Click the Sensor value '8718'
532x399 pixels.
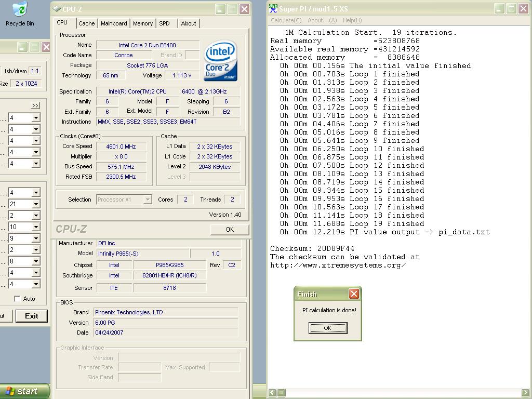pyautogui.click(x=170, y=288)
